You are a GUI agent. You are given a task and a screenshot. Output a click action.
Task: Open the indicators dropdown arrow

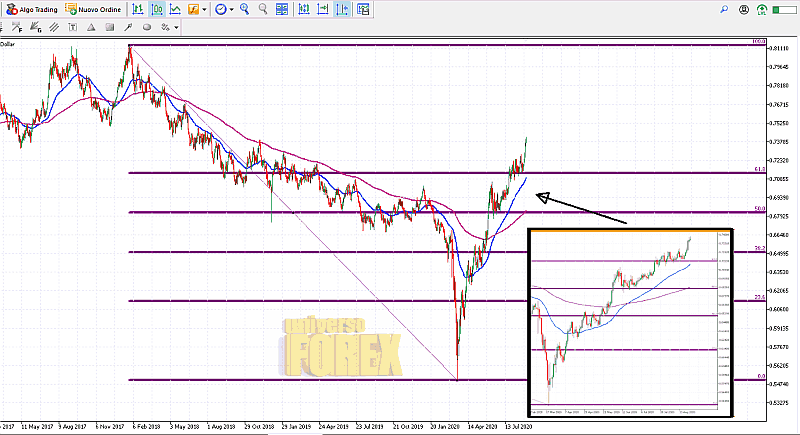coord(206,9)
